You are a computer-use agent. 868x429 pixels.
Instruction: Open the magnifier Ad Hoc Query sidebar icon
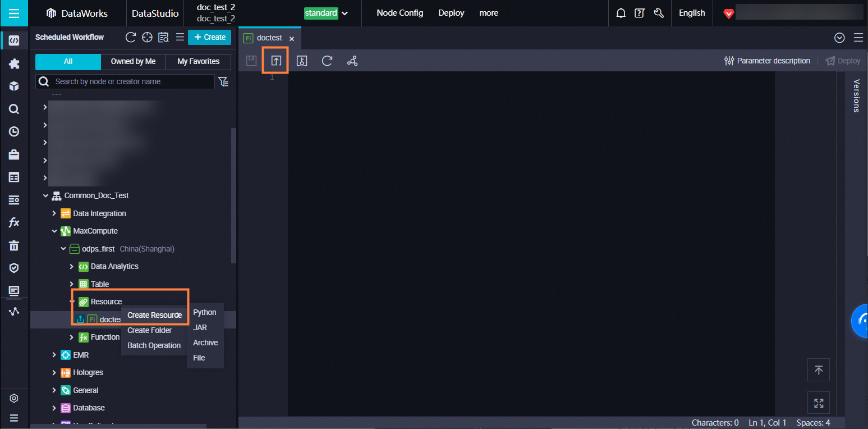click(14, 109)
